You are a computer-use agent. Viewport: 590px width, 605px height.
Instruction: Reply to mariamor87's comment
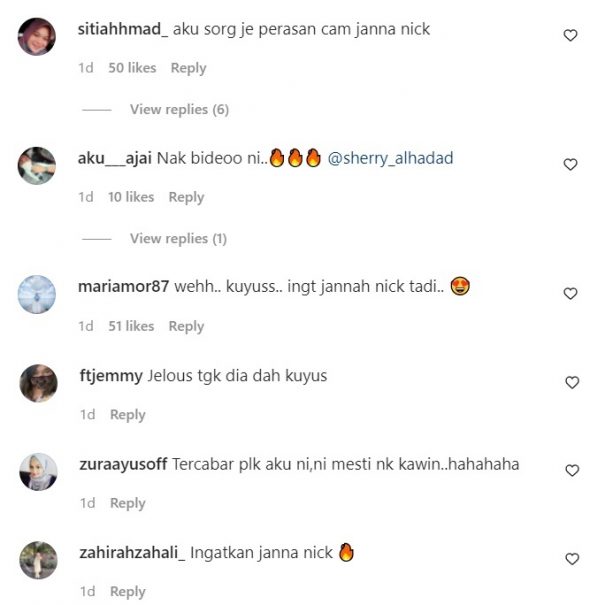pos(186,327)
